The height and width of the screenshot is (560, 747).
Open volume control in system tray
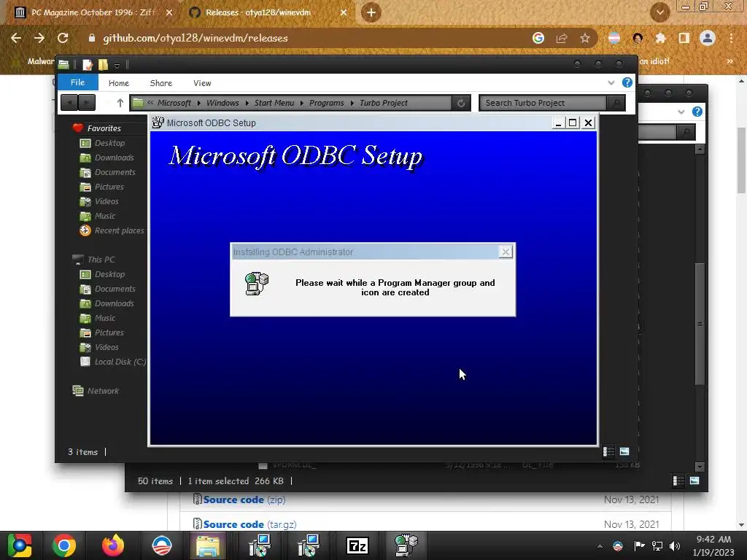point(675,546)
